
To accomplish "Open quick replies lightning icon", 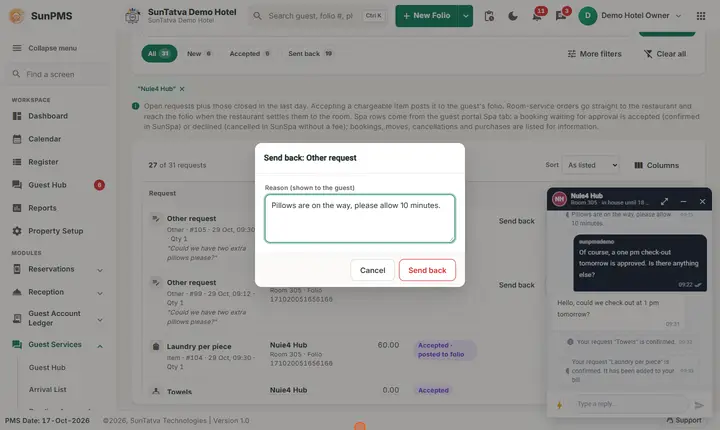I will pyautogui.click(x=559, y=405).
